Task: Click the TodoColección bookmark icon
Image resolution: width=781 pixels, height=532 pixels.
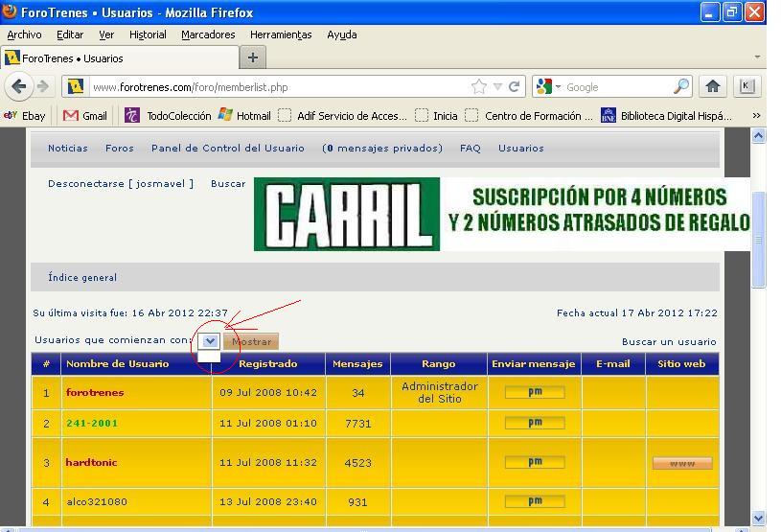Action: 132,116
